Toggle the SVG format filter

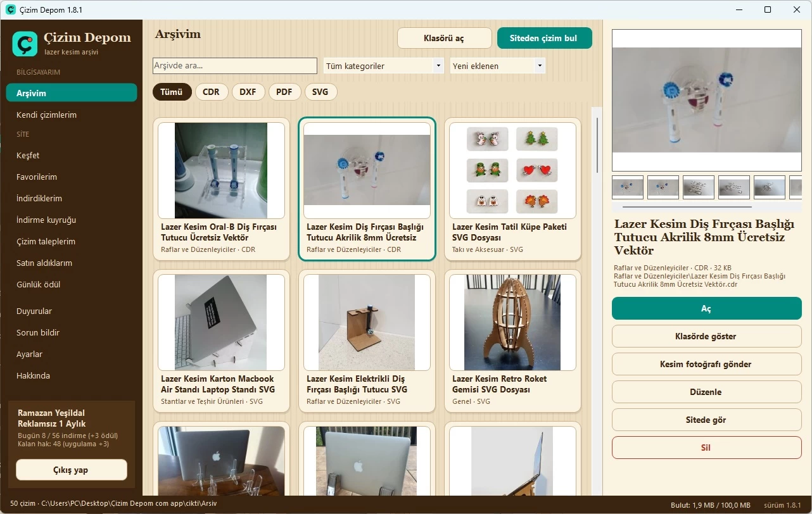(x=320, y=92)
